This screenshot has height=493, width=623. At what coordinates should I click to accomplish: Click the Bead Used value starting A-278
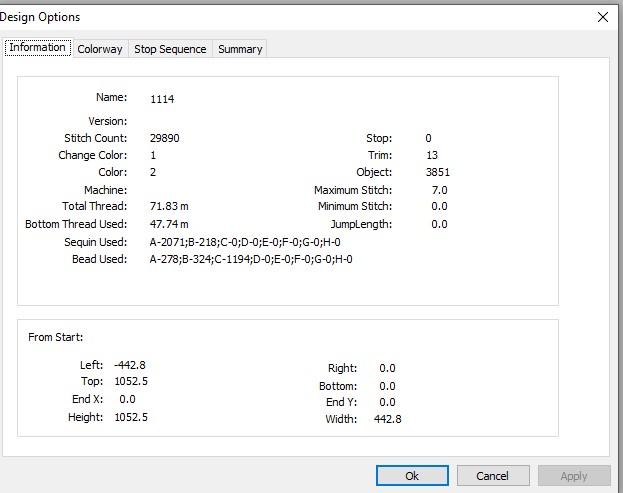coord(251,259)
